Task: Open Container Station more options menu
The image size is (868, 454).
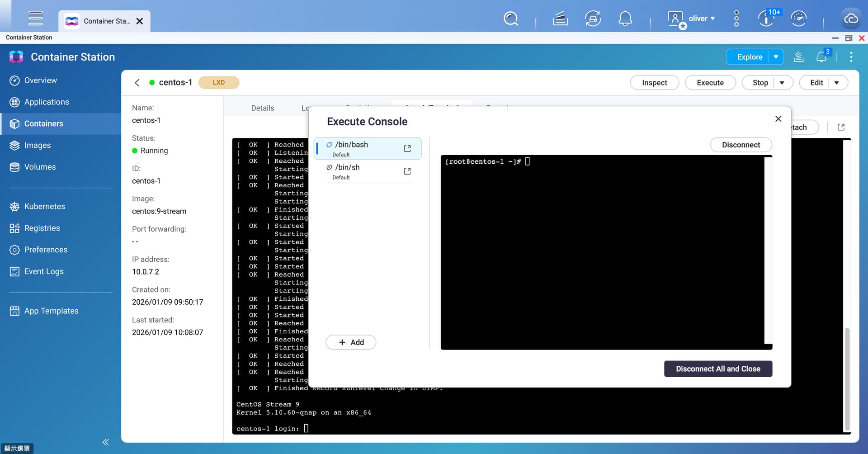Action: [851, 57]
